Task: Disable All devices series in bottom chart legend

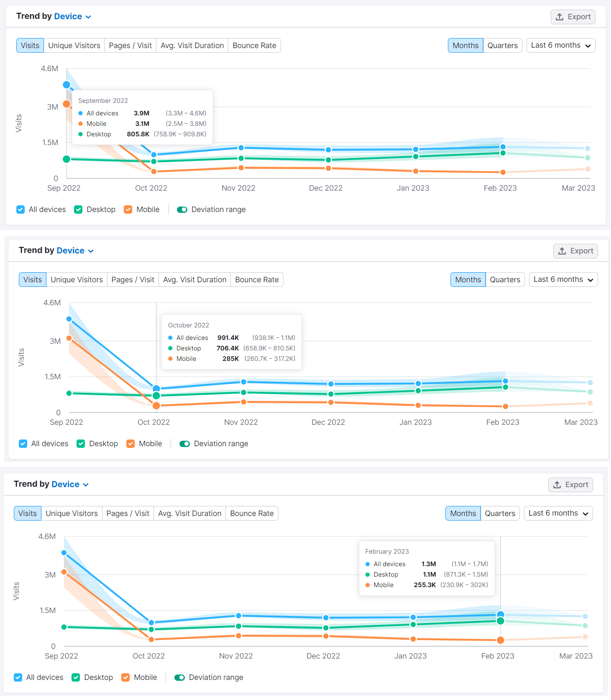Action: (x=18, y=677)
